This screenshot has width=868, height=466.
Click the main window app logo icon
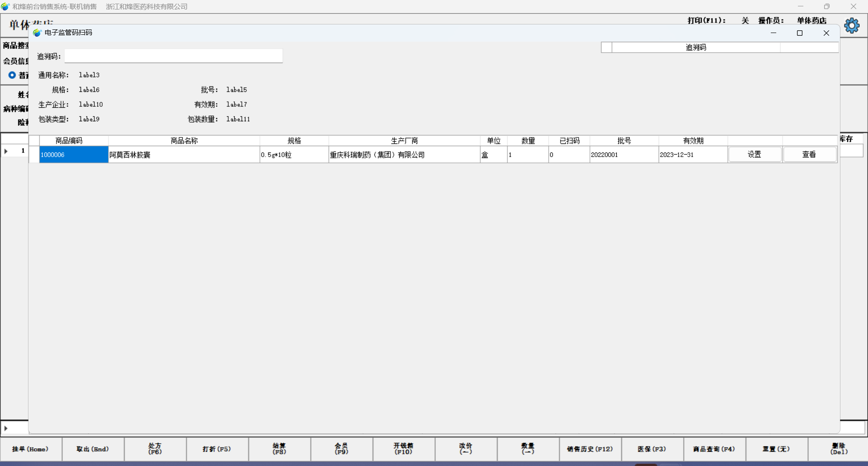tap(5, 7)
